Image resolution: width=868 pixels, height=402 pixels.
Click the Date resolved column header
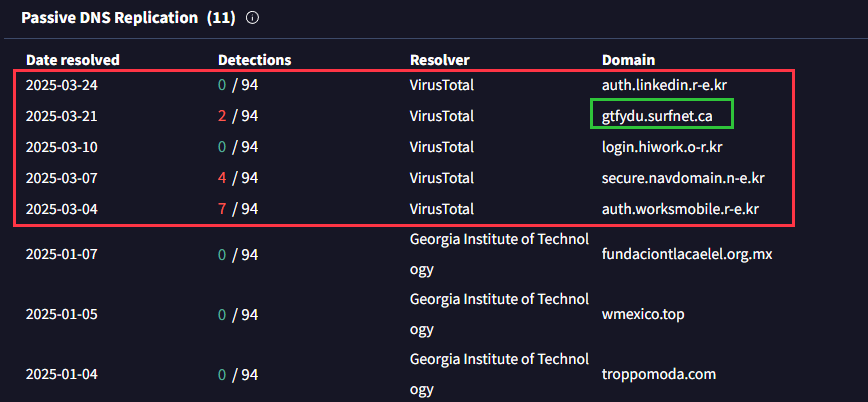coord(73,60)
